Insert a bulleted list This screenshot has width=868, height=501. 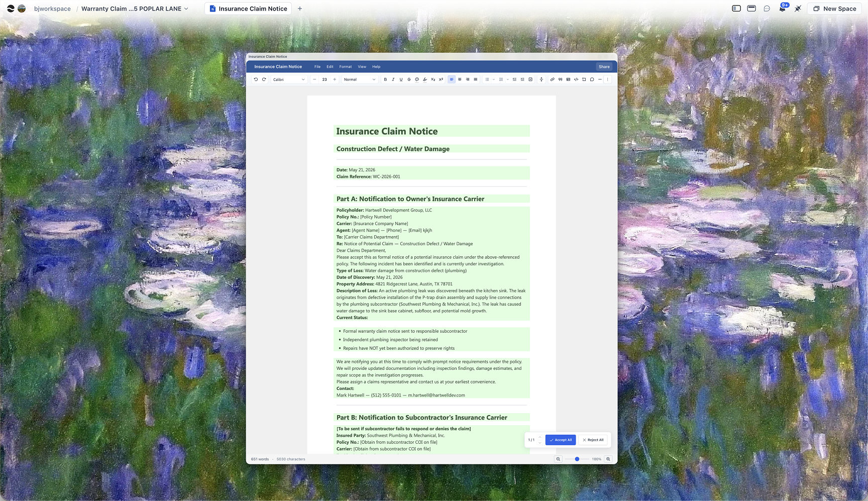coord(487,79)
